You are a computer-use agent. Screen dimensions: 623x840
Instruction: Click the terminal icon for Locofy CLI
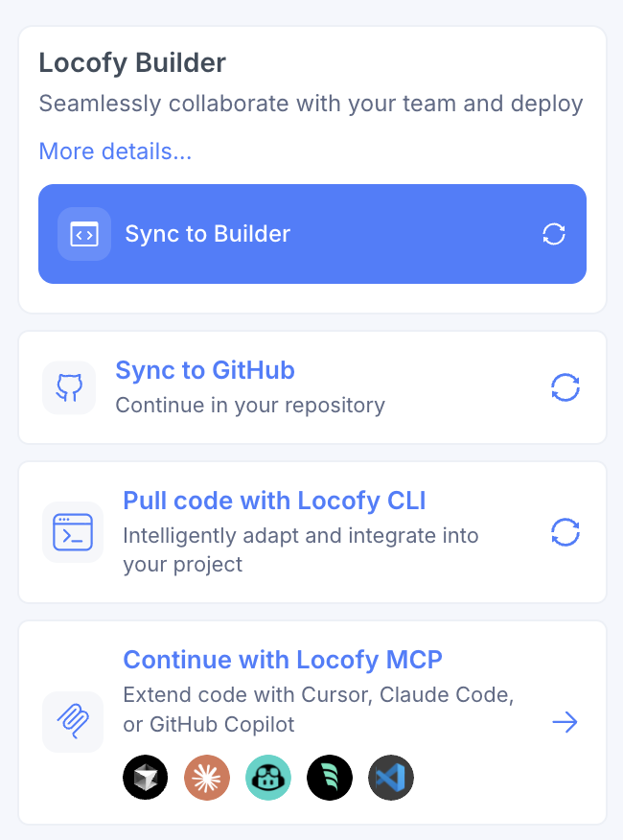pyautogui.click(x=73, y=532)
